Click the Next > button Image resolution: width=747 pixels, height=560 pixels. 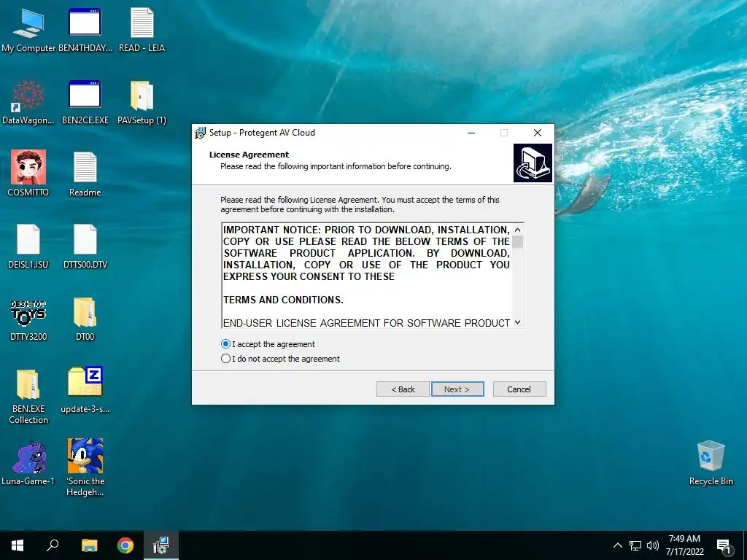457,389
